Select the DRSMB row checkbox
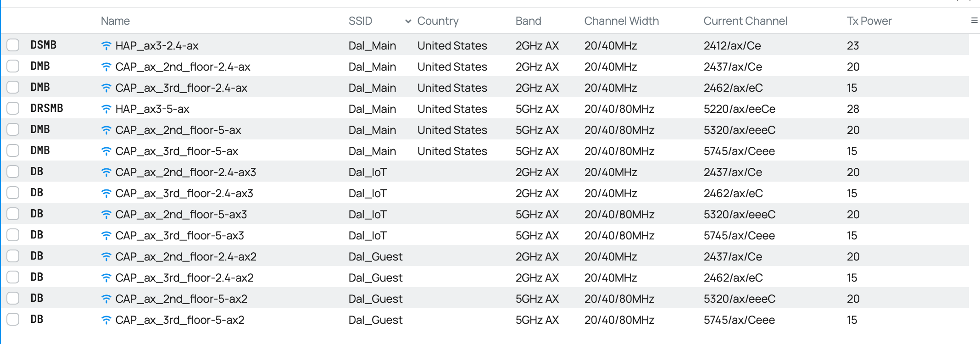 click(x=13, y=108)
